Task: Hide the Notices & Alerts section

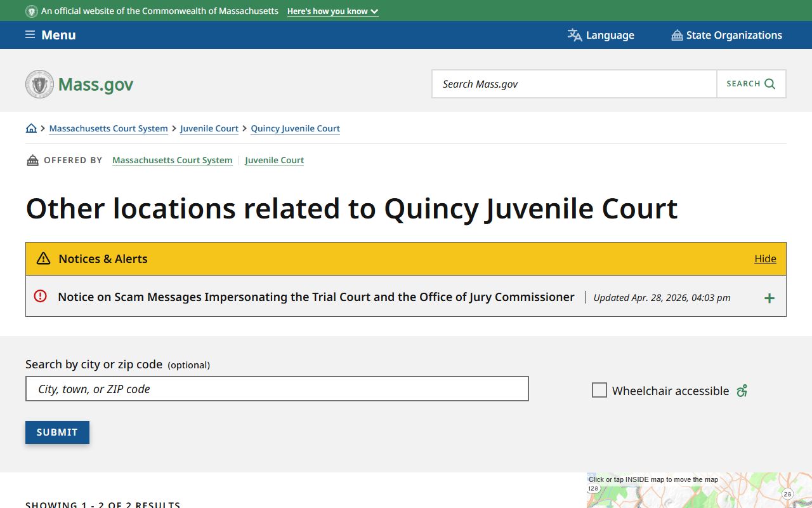Action: [765, 258]
